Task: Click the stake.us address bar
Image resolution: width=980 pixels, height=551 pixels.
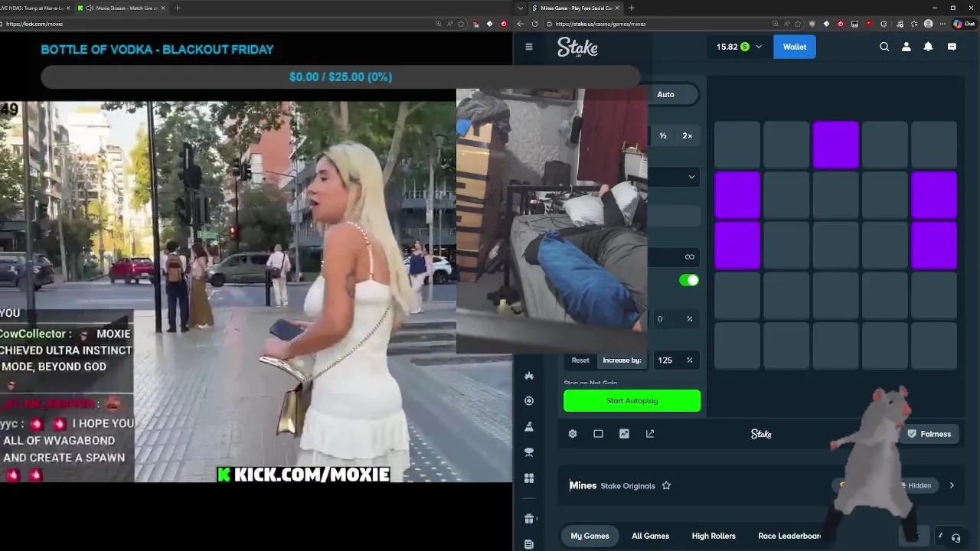Action: (x=674, y=24)
